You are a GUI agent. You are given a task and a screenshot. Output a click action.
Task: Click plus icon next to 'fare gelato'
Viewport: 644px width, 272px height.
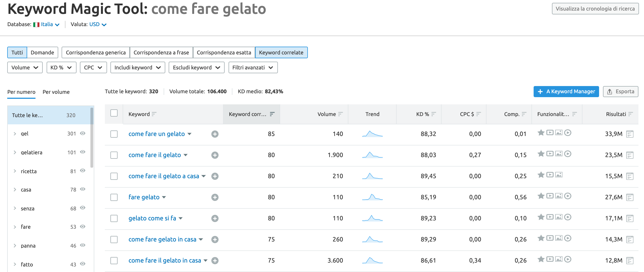click(215, 197)
